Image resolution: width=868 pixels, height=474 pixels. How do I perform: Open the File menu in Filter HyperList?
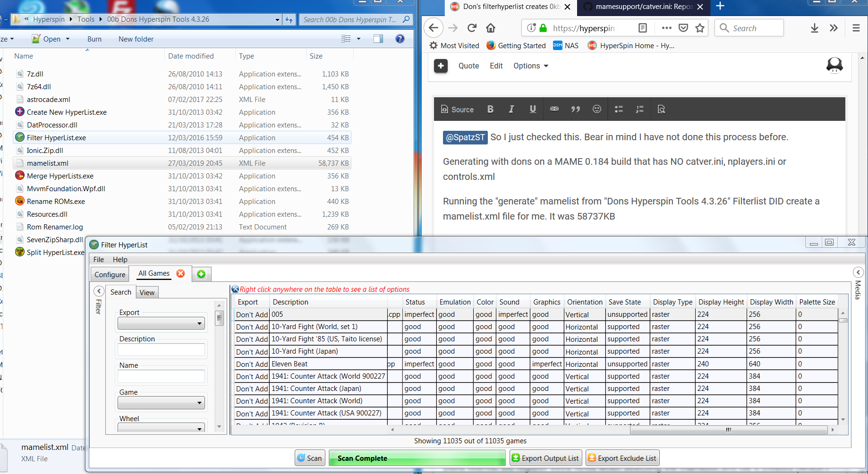point(99,259)
